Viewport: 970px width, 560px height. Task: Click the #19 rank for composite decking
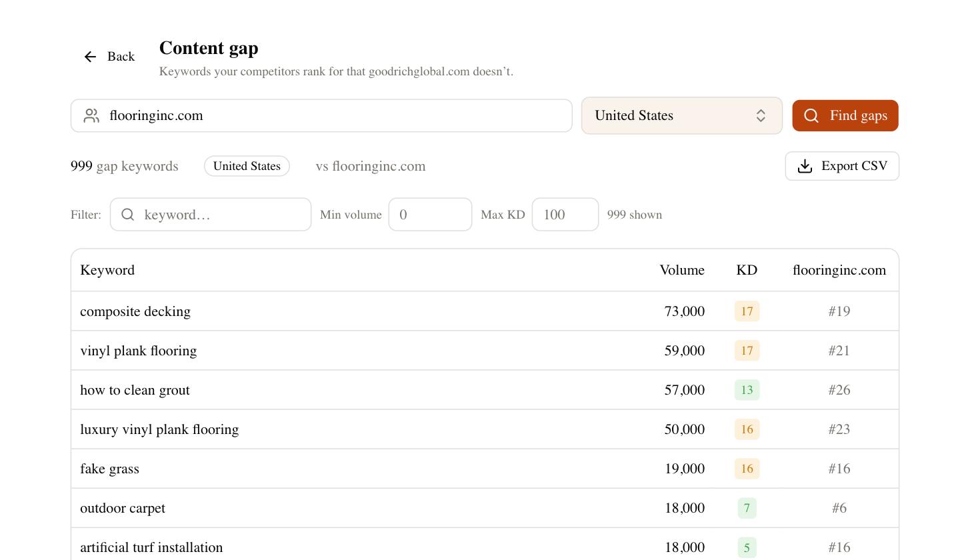pyautogui.click(x=839, y=311)
